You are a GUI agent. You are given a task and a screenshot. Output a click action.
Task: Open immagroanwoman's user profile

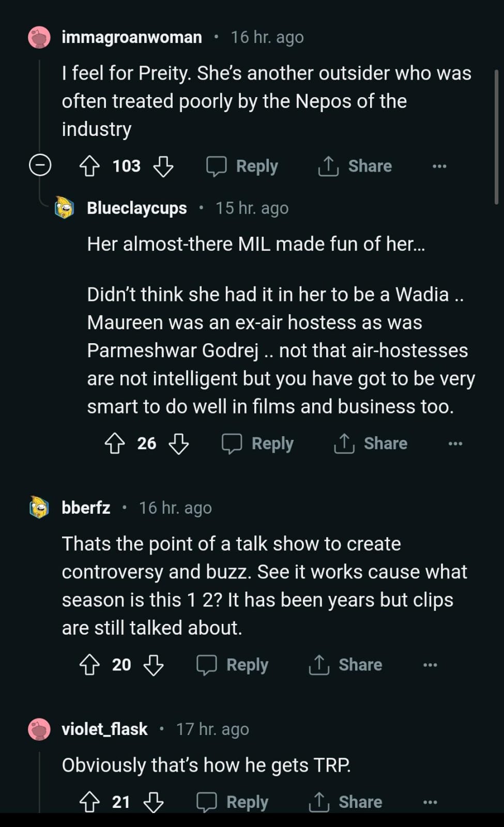tap(131, 37)
